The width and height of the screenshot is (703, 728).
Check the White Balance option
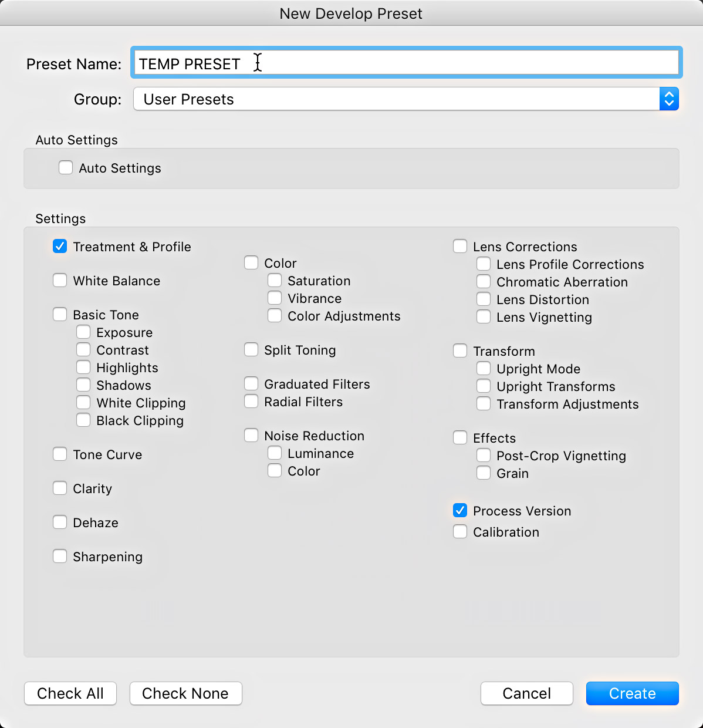point(60,280)
